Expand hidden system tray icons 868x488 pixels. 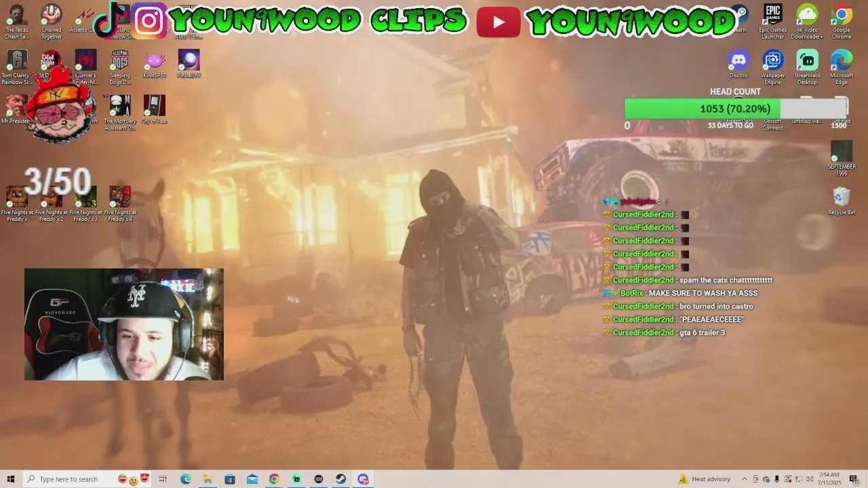click(x=745, y=479)
